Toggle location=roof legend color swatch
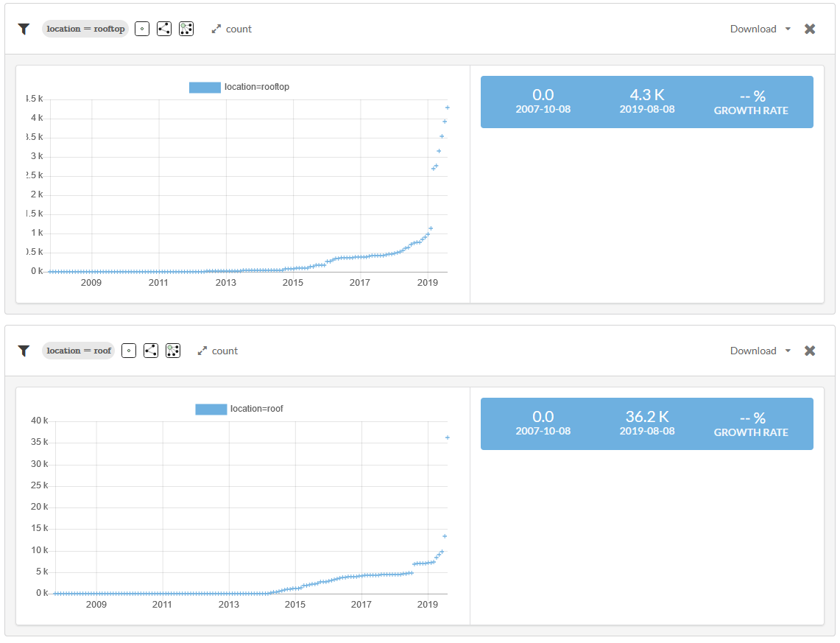 click(x=211, y=410)
